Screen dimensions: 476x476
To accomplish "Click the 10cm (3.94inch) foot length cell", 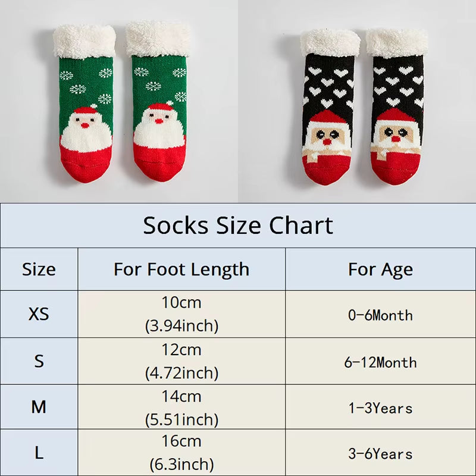I will [181, 314].
